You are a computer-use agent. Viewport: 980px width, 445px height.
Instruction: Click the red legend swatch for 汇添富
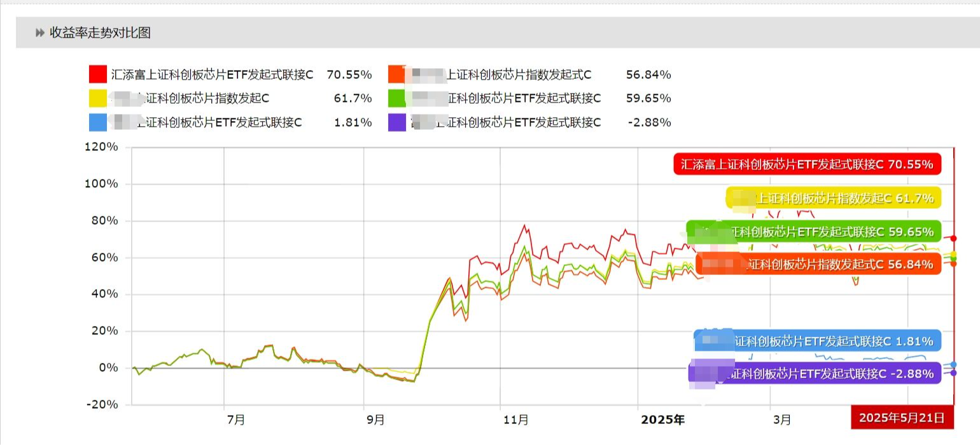(98, 74)
